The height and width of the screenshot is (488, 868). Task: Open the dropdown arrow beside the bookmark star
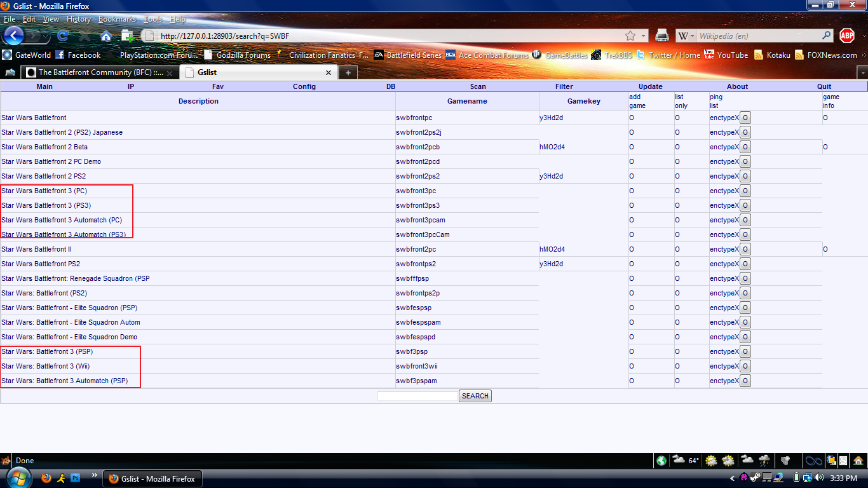click(643, 36)
